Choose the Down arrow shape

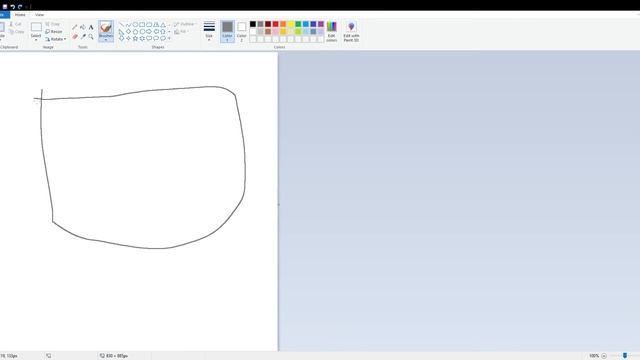(x=121, y=38)
